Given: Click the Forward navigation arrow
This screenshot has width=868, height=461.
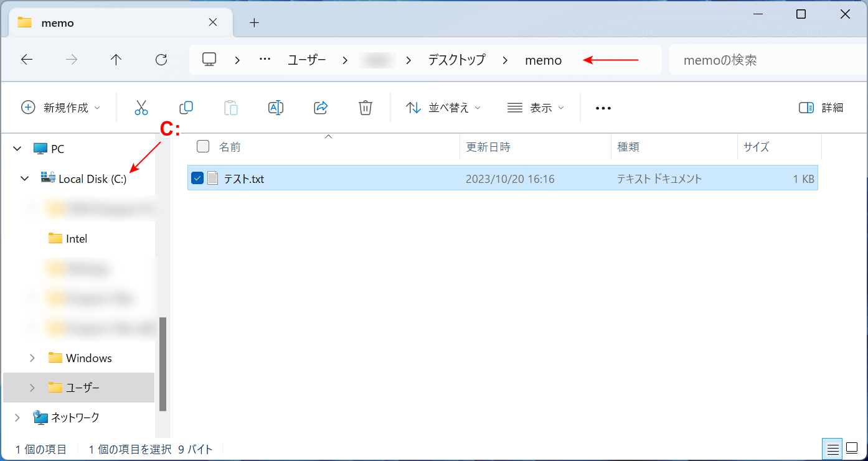Looking at the screenshot, I should click(72, 60).
